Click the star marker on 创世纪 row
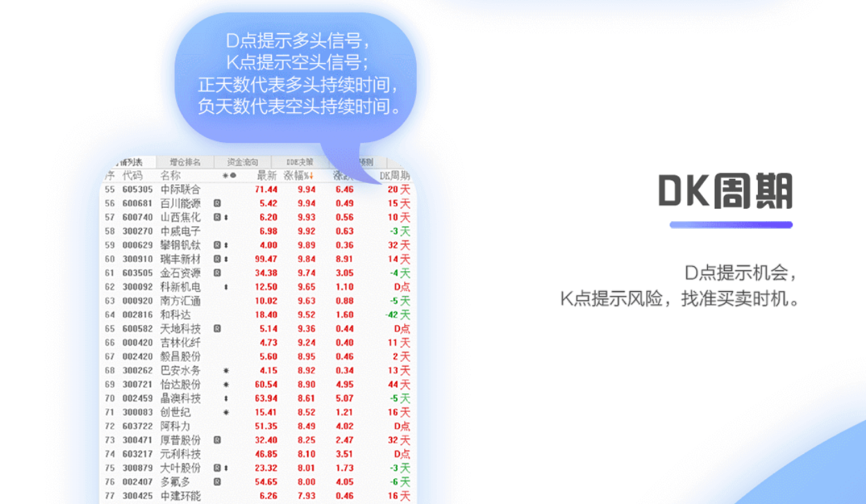 [226, 412]
